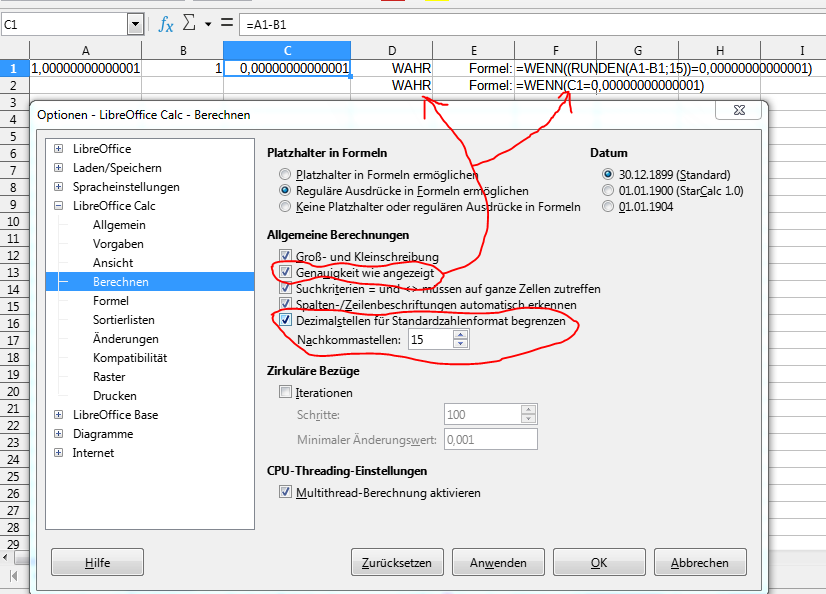Confirm the dialog with OK
Viewport: 826px width, 594px height.
(599, 562)
